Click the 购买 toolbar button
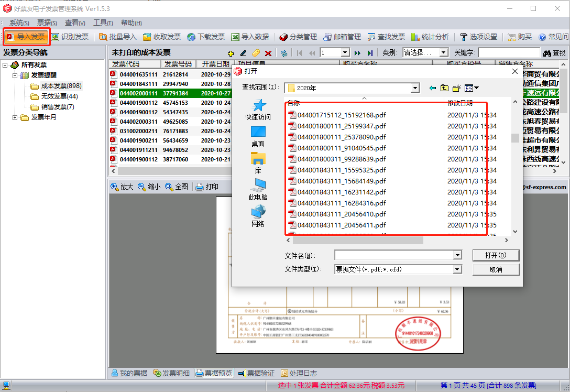The width and height of the screenshot is (570, 392). click(520, 37)
